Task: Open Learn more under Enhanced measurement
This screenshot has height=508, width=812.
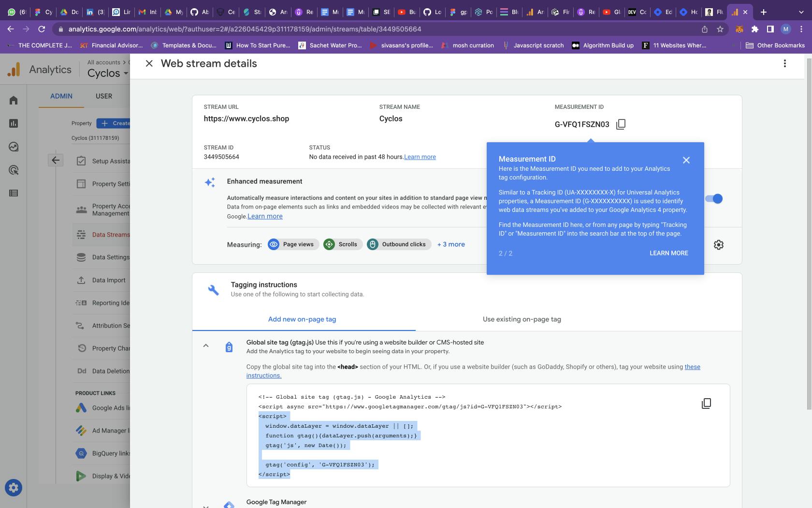Action: tap(265, 216)
